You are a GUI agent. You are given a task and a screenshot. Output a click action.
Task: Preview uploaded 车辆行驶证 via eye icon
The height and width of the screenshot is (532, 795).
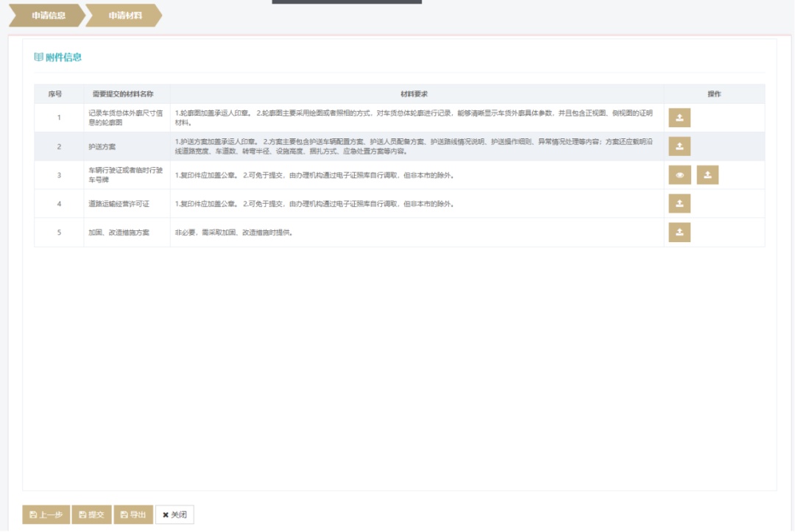tap(679, 175)
